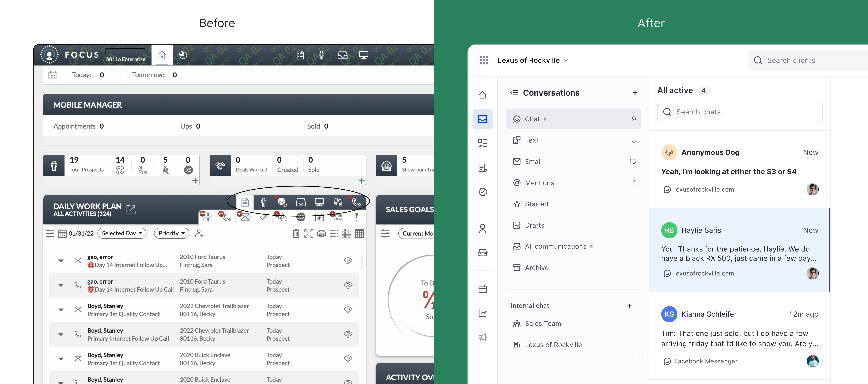Select the Text conversations item
Image resolution: width=868 pixels, height=384 pixels.
tap(573, 140)
